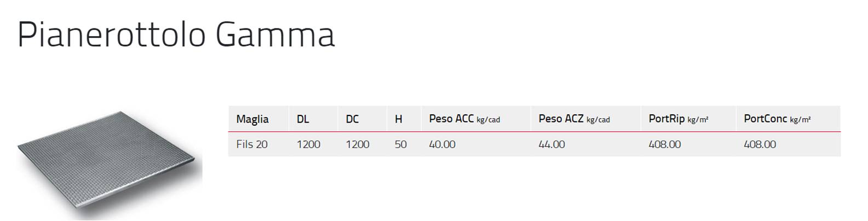Click the Peso ACZ value 44.00
Image resolution: width=868 pixels, height=221 pixels.
[551, 144]
